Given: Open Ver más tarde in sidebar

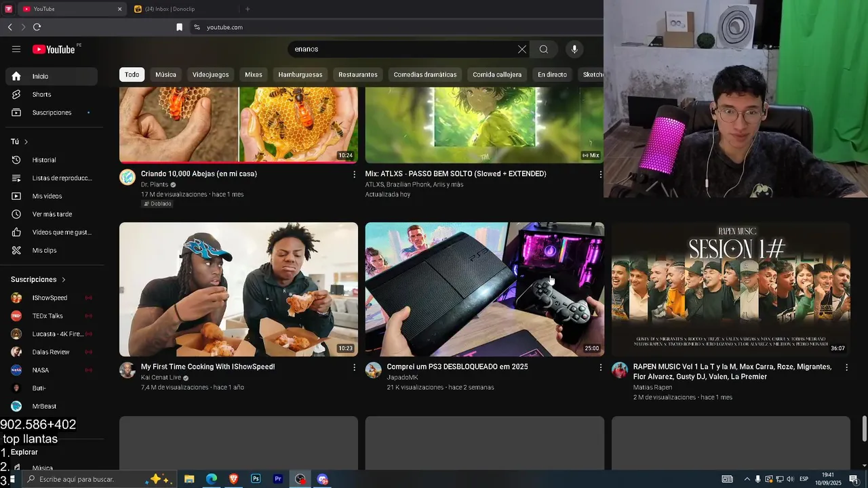Looking at the screenshot, I should pos(52,214).
